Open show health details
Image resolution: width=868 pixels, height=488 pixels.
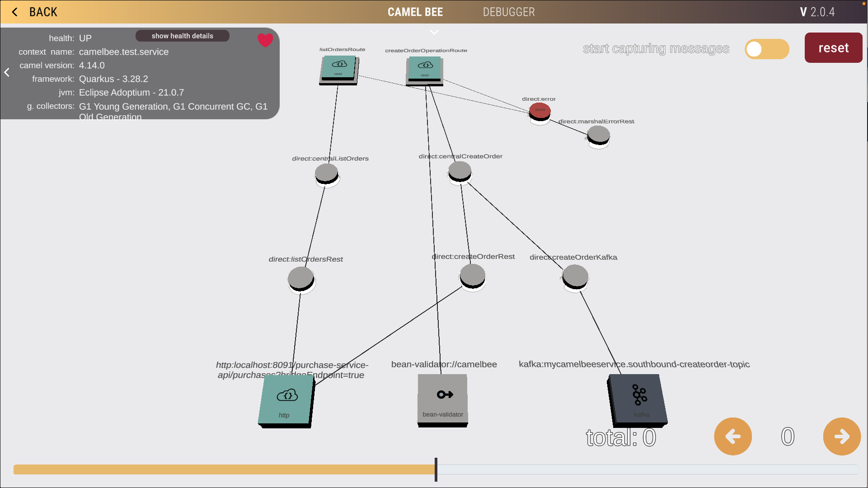pos(182,36)
